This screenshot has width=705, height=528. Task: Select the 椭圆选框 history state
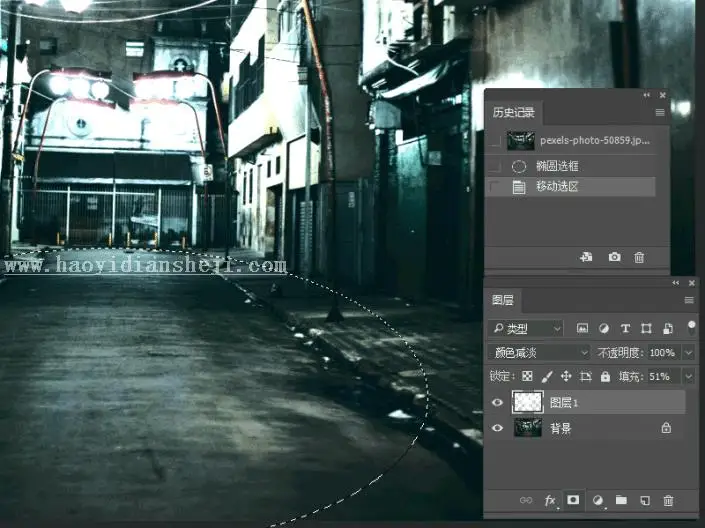572,166
